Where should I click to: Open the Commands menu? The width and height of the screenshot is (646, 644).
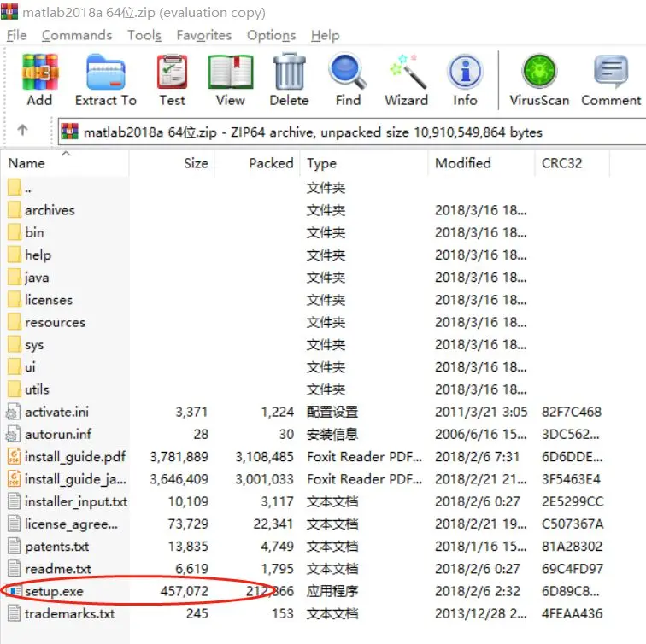(x=77, y=35)
